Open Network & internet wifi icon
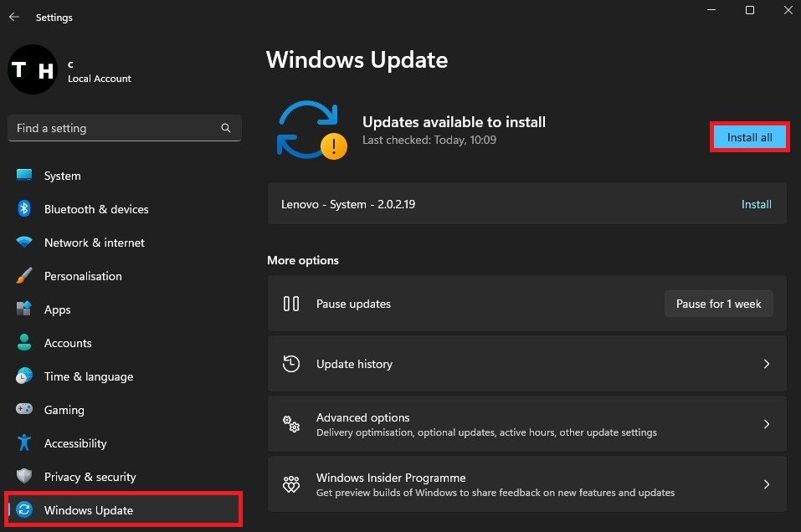Image resolution: width=801 pixels, height=532 pixels. click(24, 243)
